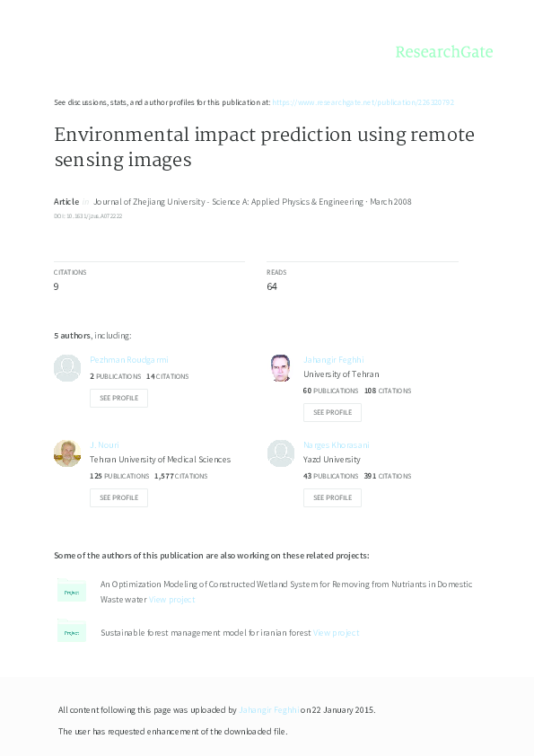Click the Project badge beside the forest project

[72, 631]
